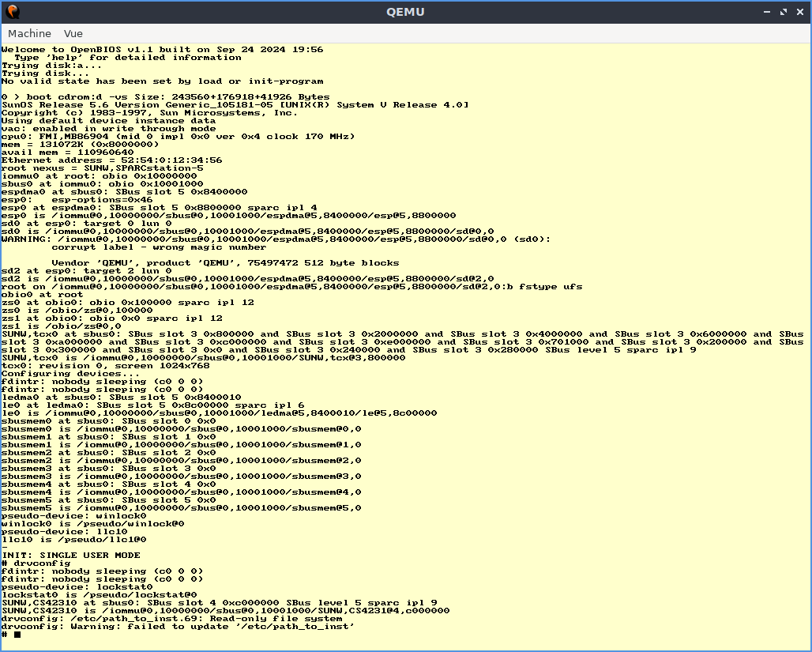Click 'Vendor 'QEMU', product 'QEMU'' line
The image size is (812, 652).
point(225,262)
